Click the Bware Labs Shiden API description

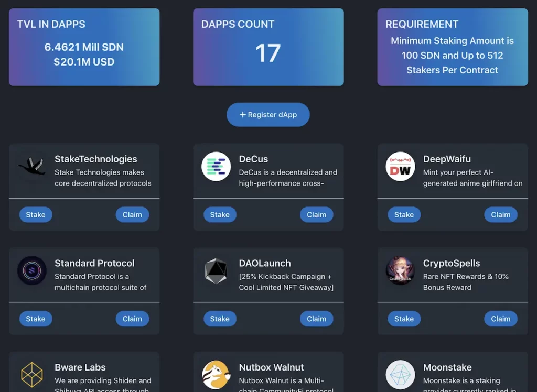103,384
